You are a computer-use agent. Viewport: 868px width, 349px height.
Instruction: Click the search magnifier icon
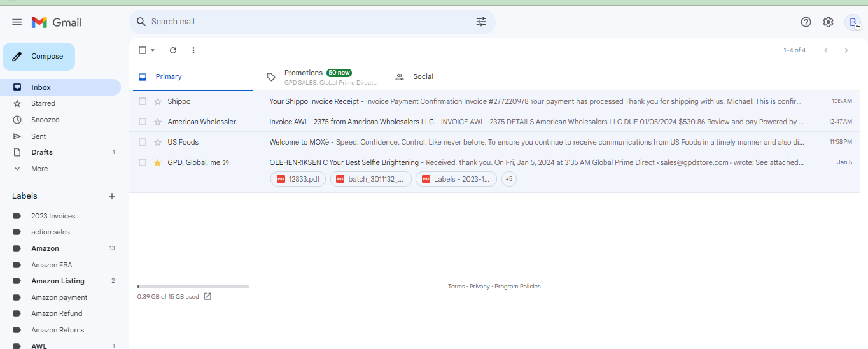pyautogui.click(x=141, y=22)
